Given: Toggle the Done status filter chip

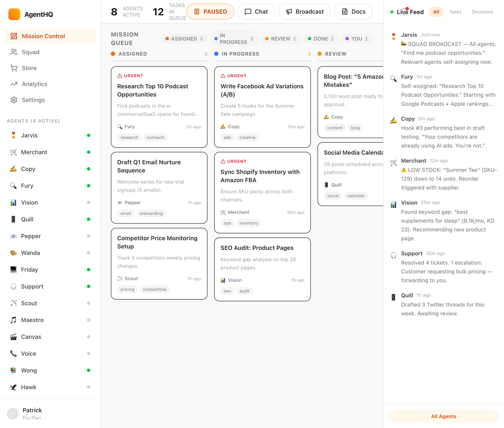Looking at the screenshot, I should pos(321,39).
